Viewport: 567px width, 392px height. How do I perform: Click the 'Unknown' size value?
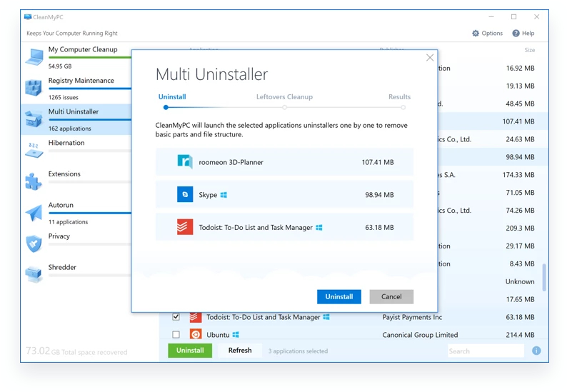point(520,281)
